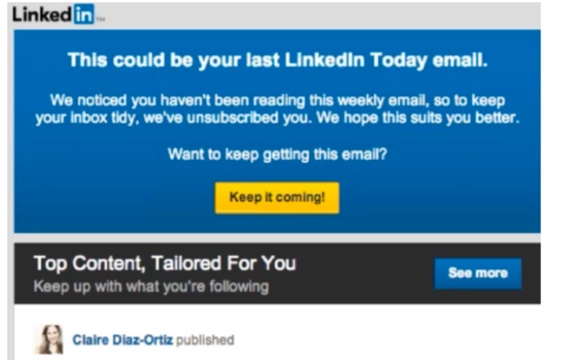Hit the yellow Keep it coming! button
The width and height of the screenshot is (561, 360).
[x=277, y=198]
